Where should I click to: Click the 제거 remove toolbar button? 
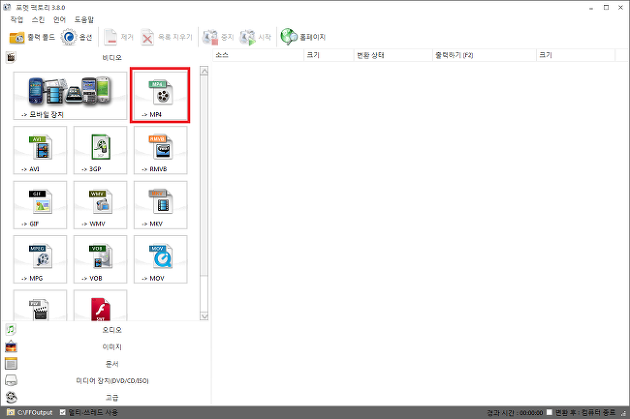coord(119,37)
